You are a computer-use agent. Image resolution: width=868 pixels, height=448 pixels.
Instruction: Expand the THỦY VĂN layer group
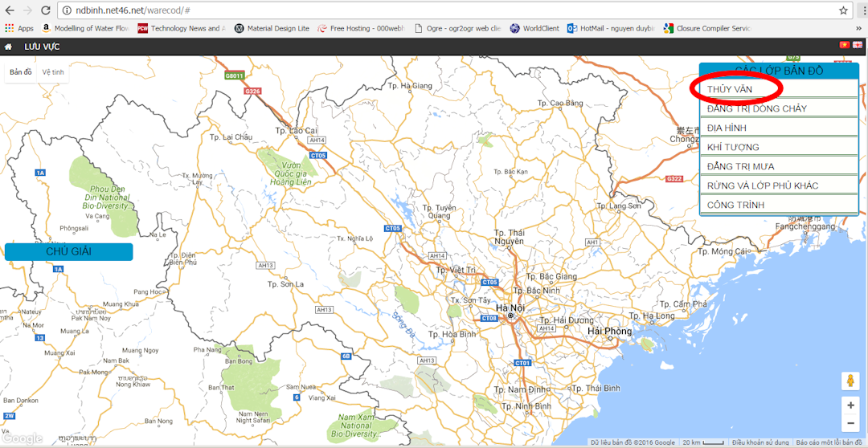tap(730, 89)
